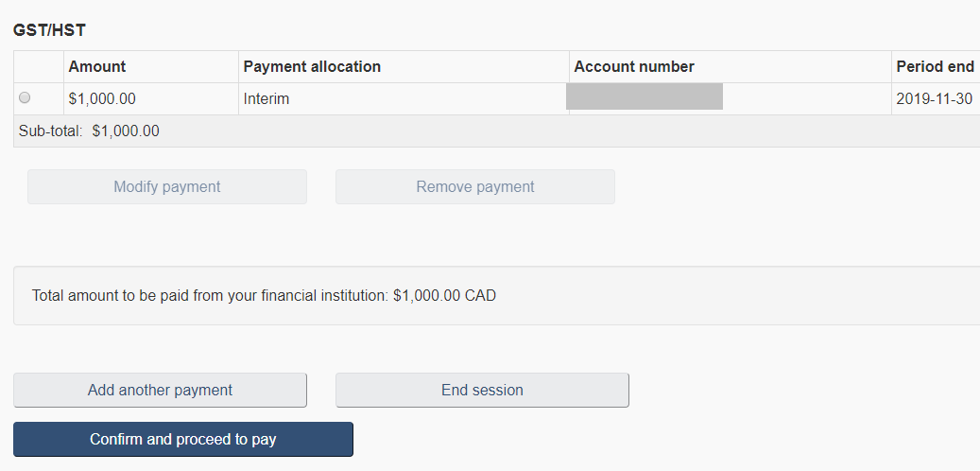Click the blank header cell above the radio button
This screenshot has height=471, width=980.
click(39, 66)
